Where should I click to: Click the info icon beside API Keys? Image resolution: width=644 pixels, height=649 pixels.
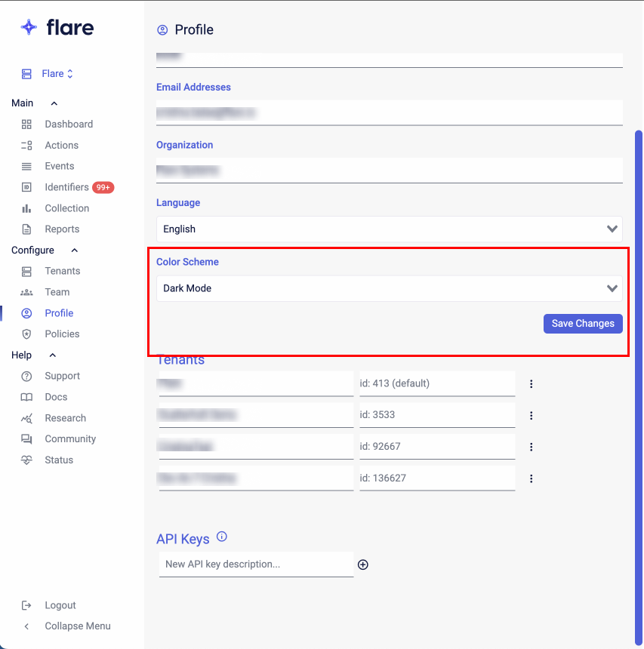222,537
